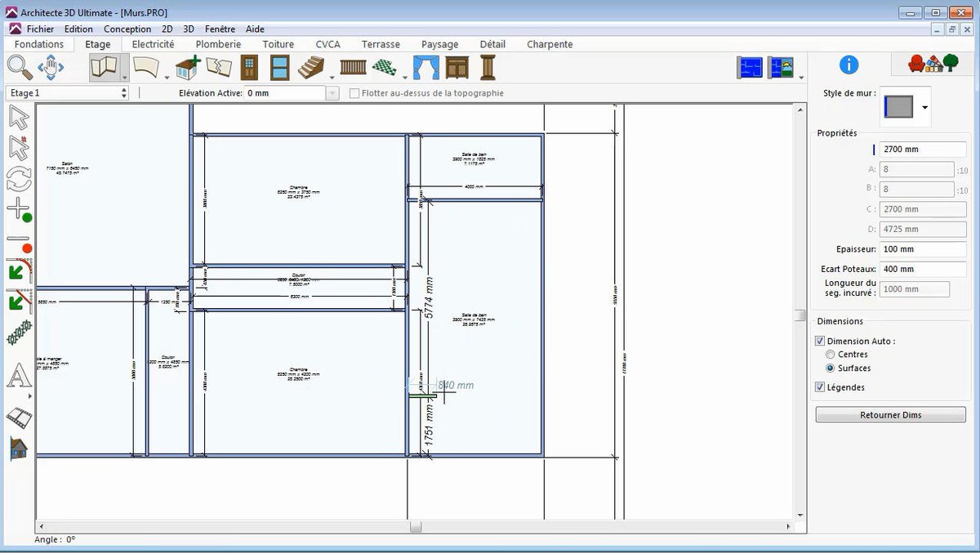Open the Conception menu
980x554 pixels.
pos(127,29)
